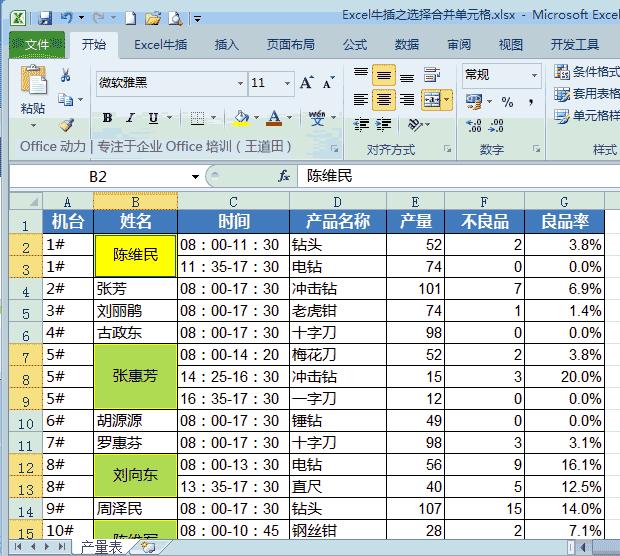The image size is (620, 556).
Task: Toggle Top Align
Action: click(361, 74)
